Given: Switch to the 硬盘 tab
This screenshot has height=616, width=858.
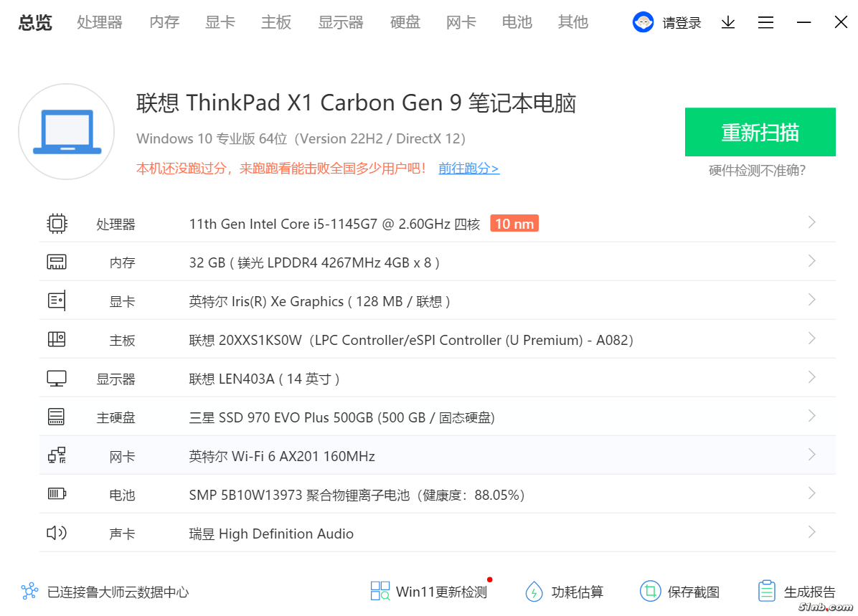Looking at the screenshot, I should [x=405, y=23].
